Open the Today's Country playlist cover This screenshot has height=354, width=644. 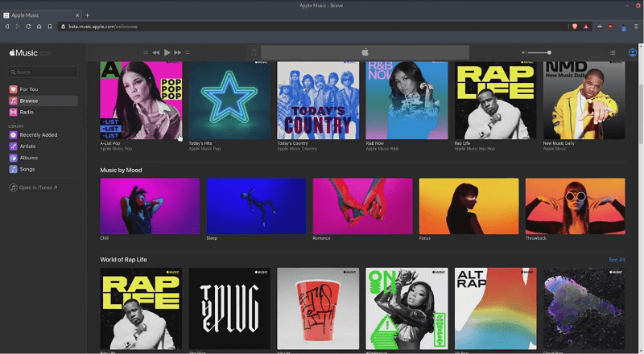[x=318, y=101]
